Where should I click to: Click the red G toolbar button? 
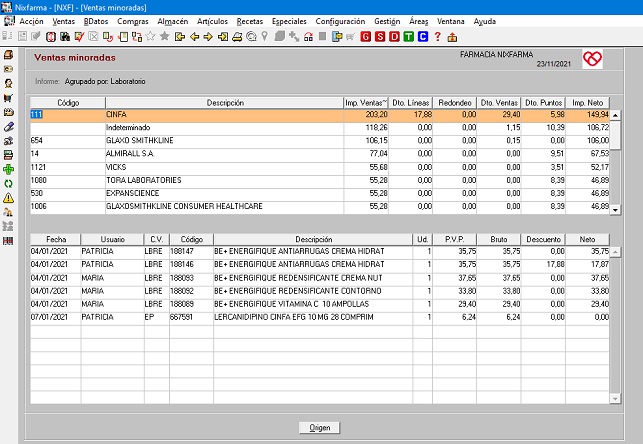click(x=365, y=37)
